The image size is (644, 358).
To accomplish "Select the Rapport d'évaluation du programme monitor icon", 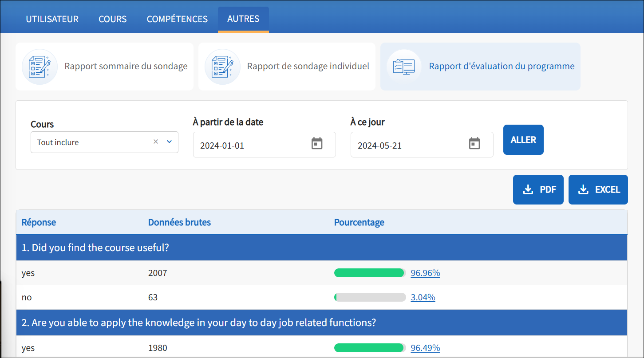I will pos(404,66).
